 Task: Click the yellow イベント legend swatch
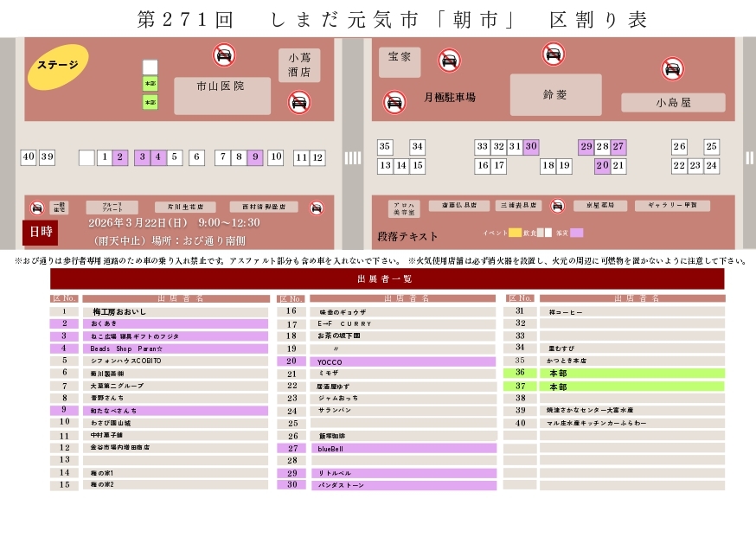(x=515, y=233)
